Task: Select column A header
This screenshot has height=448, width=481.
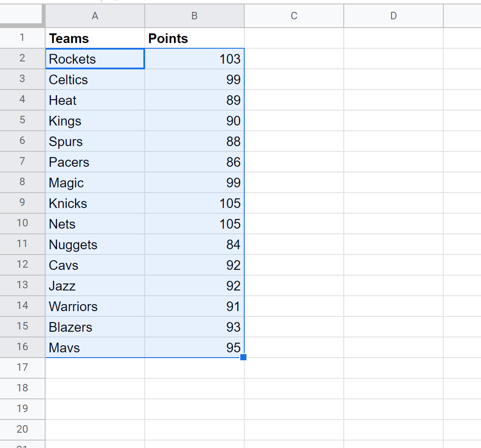Action: pos(95,16)
